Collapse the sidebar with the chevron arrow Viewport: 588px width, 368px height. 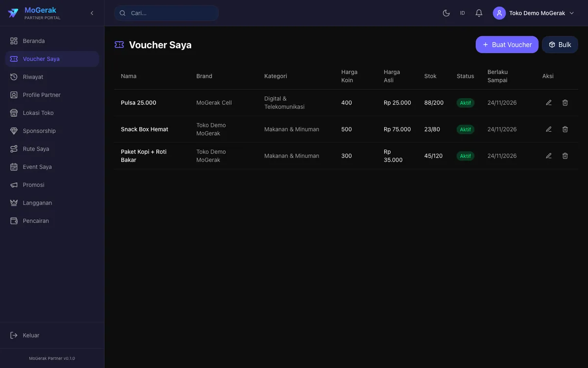(x=92, y=13)
